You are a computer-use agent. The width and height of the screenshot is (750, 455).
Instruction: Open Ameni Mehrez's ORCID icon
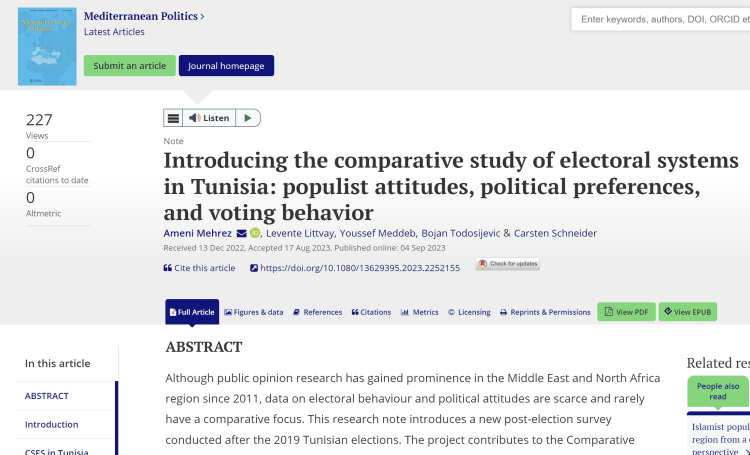[255, 233]
